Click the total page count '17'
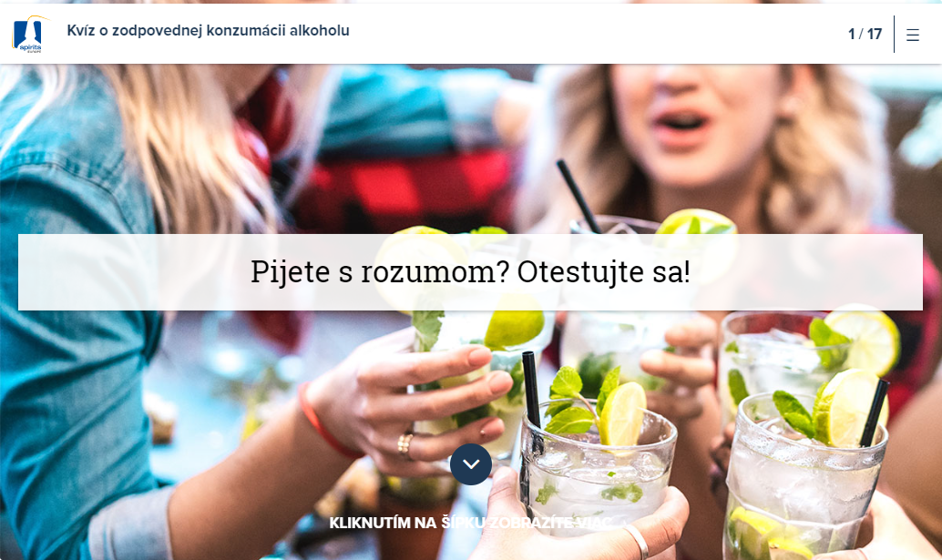 click(875, 35)
